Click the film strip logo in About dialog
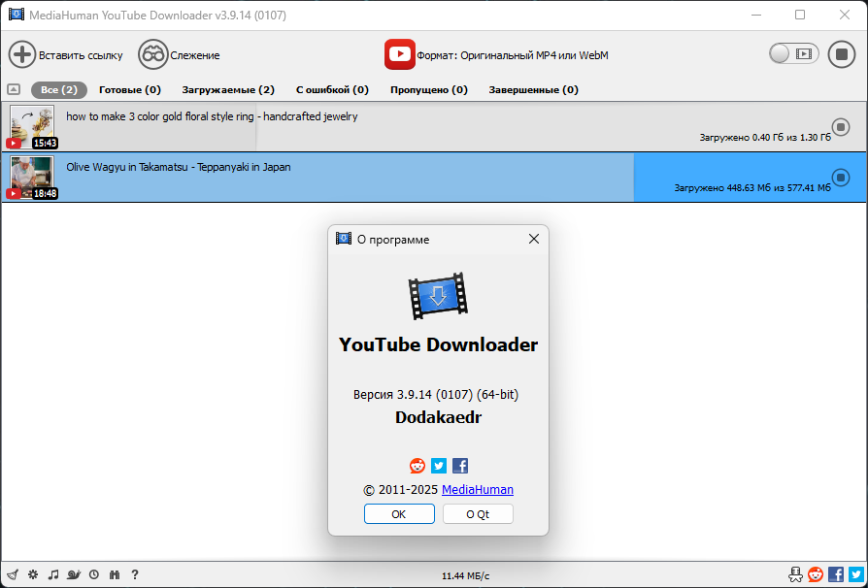Screen dimensions: 868x588 438,296
